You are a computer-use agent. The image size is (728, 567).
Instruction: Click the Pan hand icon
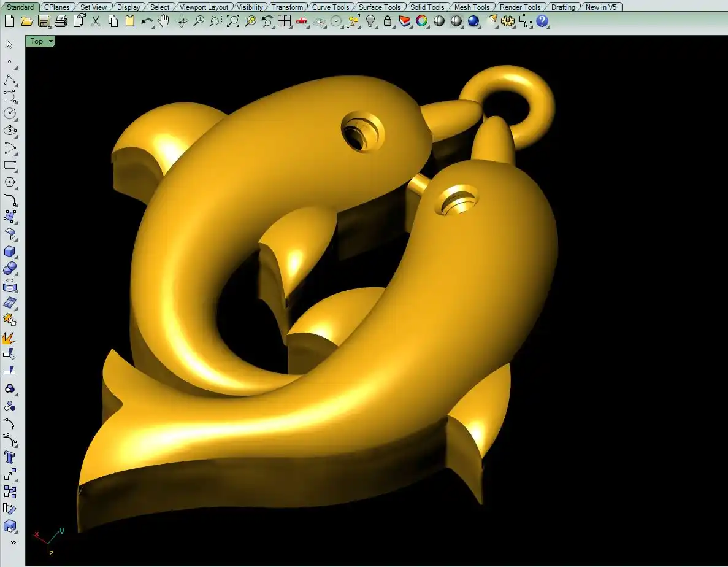164,21
